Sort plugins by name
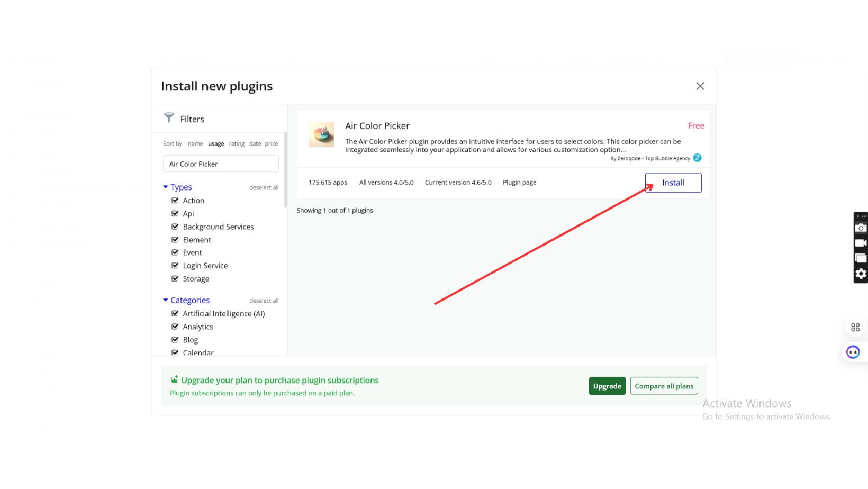The height and width of the screenshot is (489, 868). (x=195, y=144)
